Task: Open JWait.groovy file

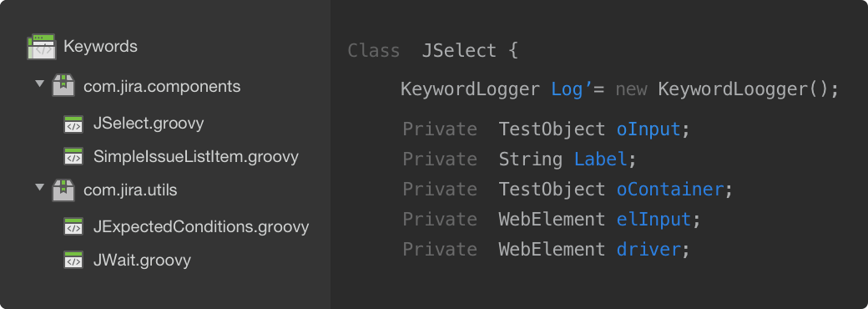Action: (142, 261)
